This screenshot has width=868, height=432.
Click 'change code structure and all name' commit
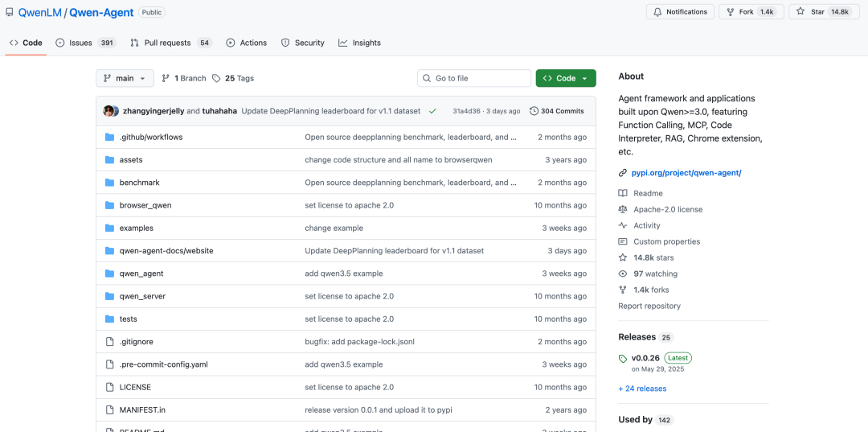399,159
